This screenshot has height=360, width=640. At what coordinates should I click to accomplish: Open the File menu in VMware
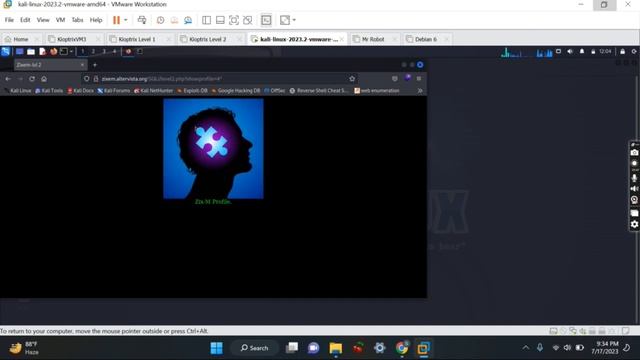coord(9,20)
